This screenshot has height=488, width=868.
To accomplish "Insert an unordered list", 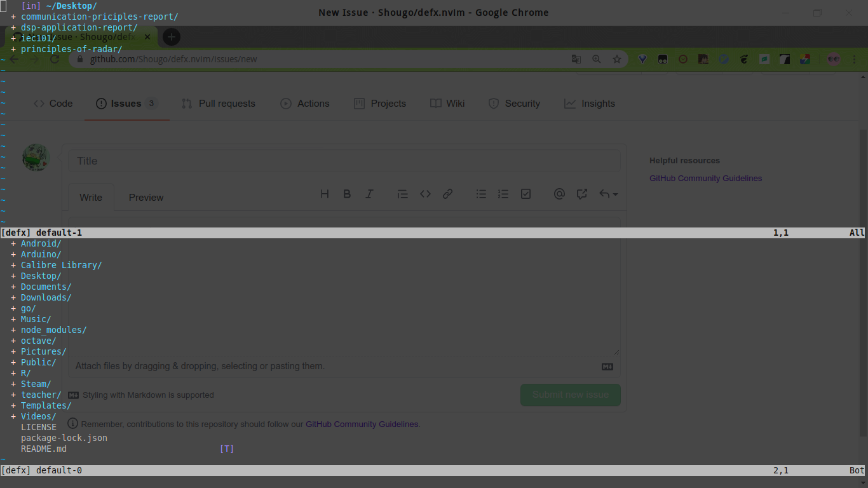I will [x=481, y=194].
